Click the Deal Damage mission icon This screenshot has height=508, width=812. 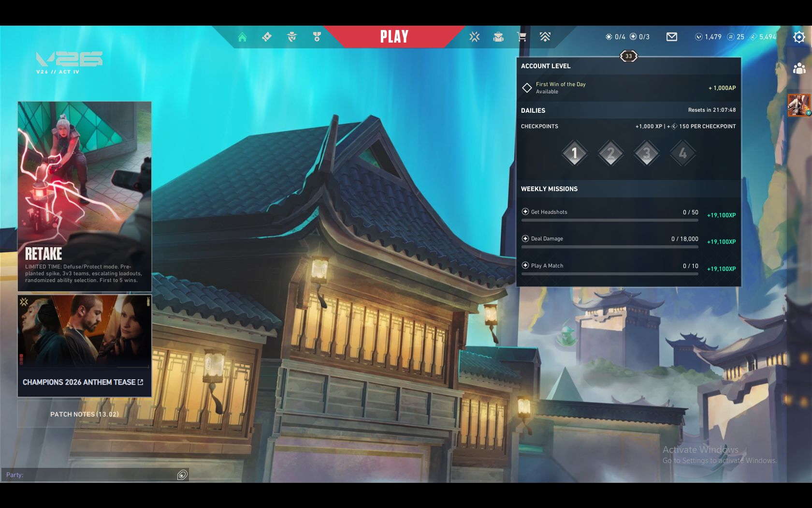tap(525, 239)
